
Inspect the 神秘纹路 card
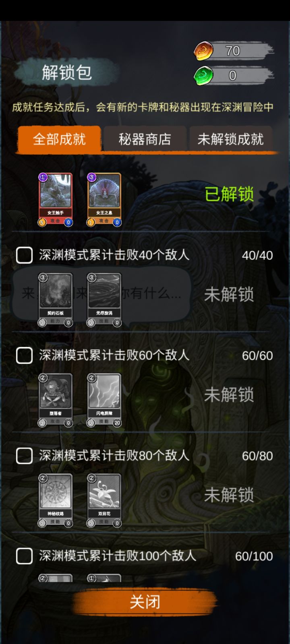[55, 500]
